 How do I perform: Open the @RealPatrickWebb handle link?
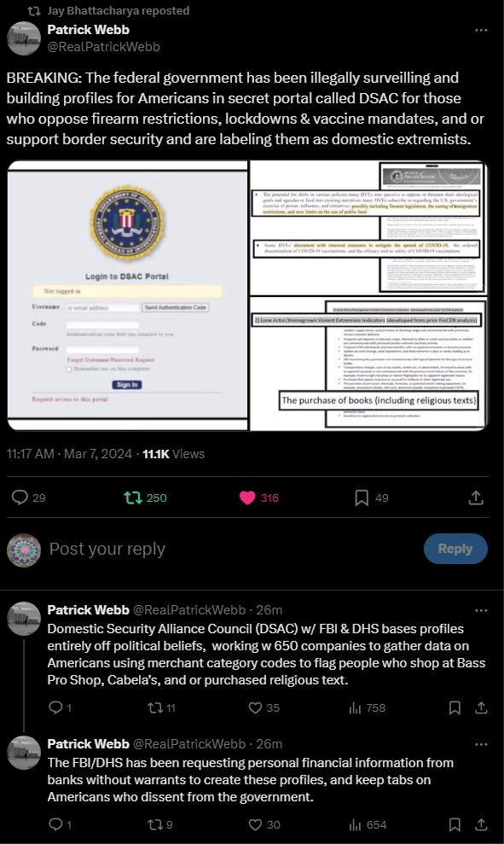click(104, 47)
